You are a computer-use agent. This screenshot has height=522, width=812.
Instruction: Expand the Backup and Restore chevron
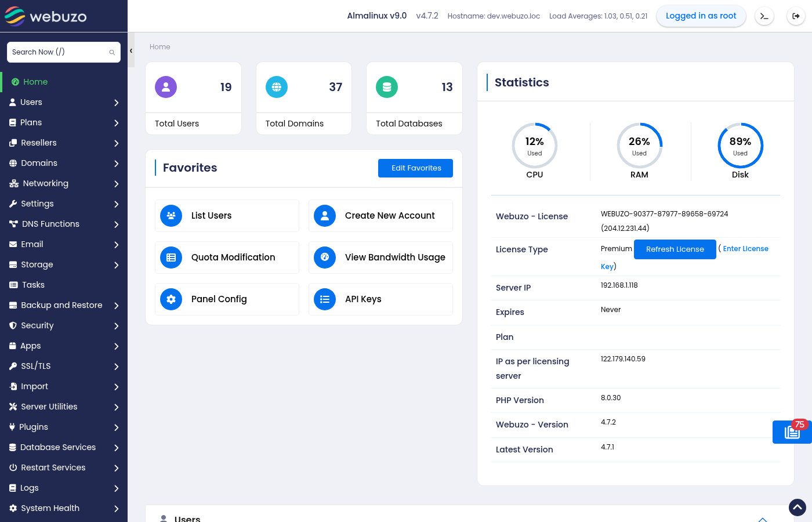click(116, 306)
